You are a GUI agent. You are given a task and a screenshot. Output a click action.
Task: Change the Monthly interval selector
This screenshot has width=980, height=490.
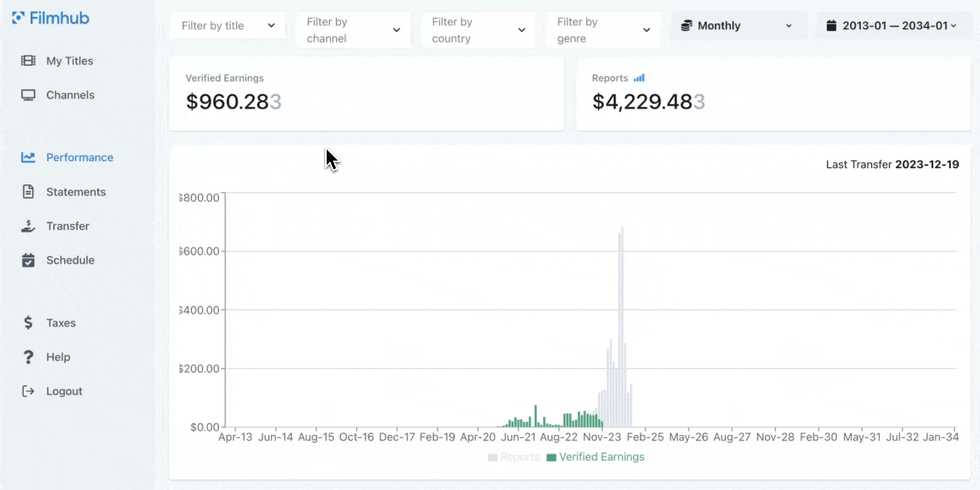(738, 26)
